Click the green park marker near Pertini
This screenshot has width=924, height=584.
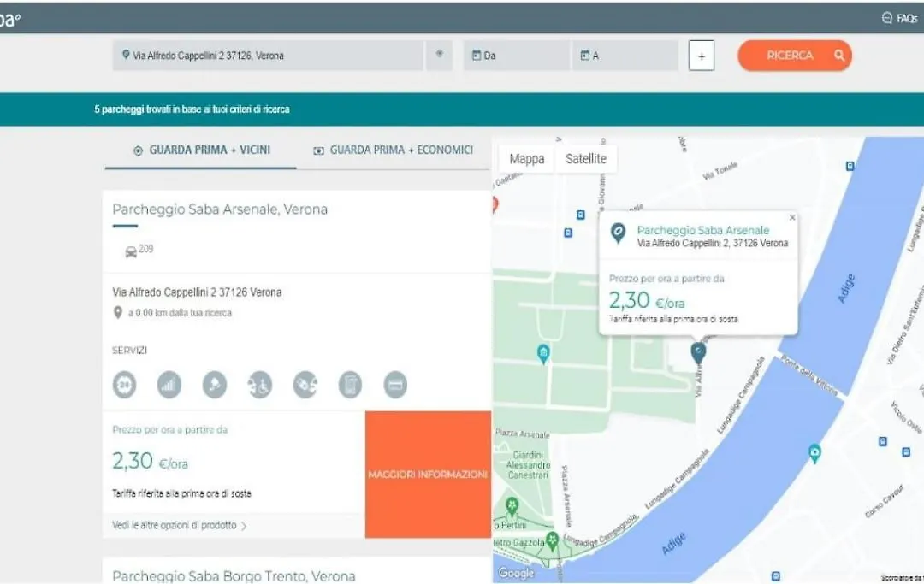tap(512, 505)
